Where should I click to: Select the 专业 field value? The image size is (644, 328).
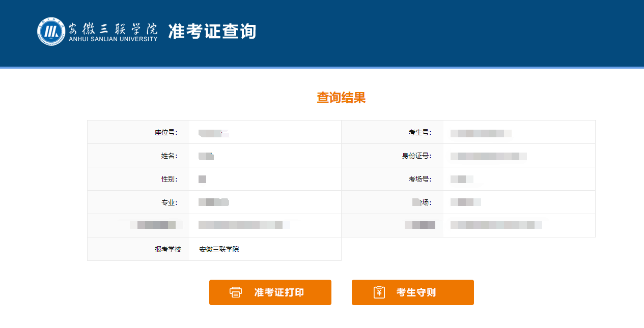click(213, 202)
